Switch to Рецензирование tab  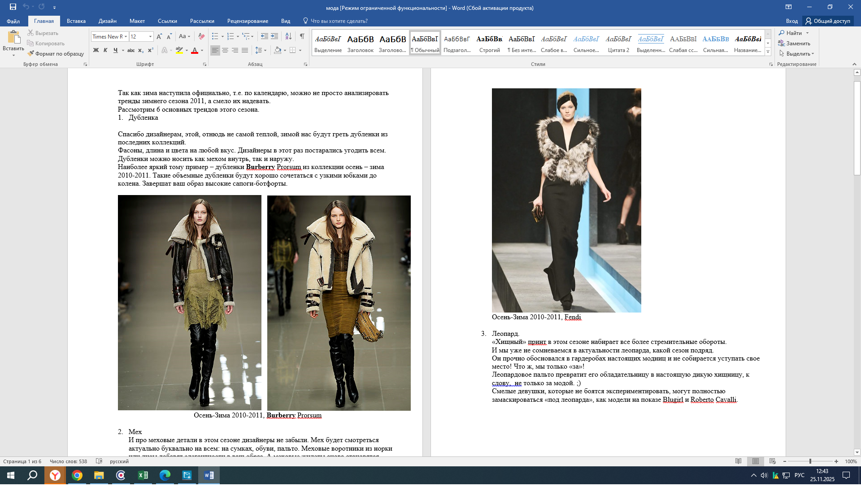pos(248,21)
